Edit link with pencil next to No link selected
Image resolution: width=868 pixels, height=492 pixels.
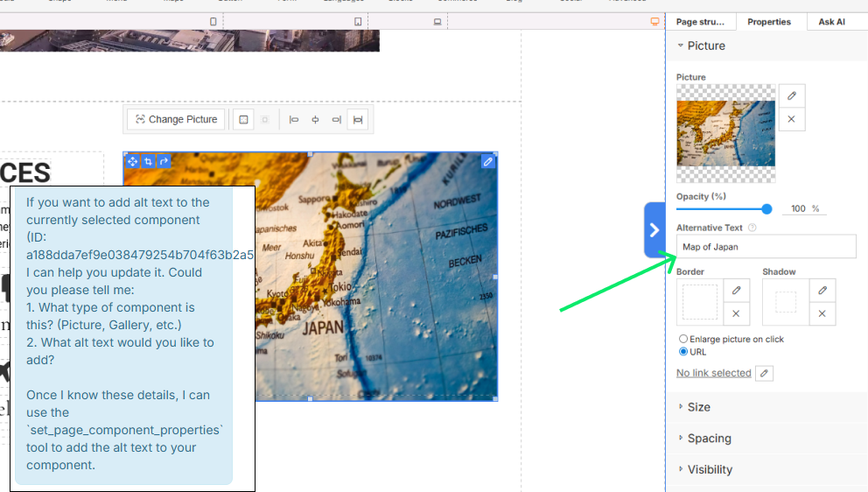point(764,374)
